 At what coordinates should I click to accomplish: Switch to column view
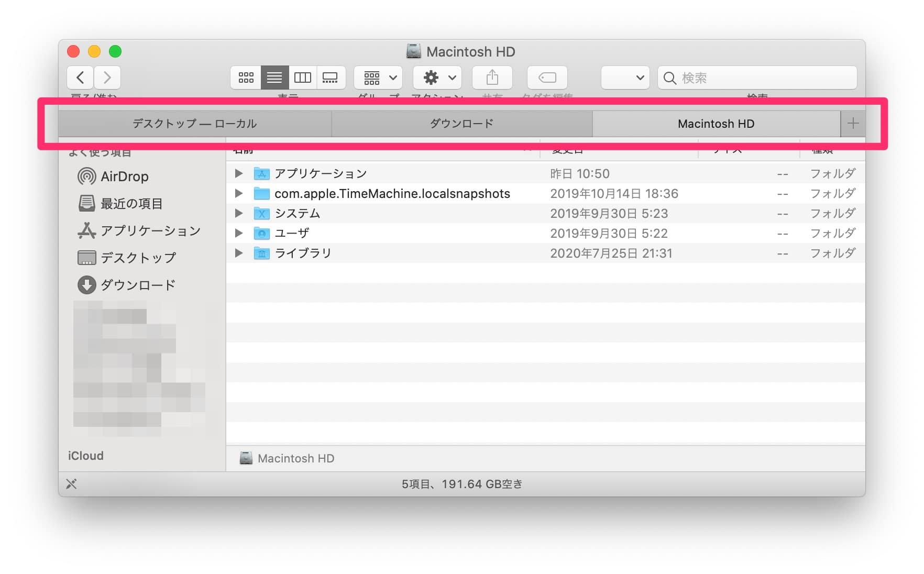pos(302,78)
